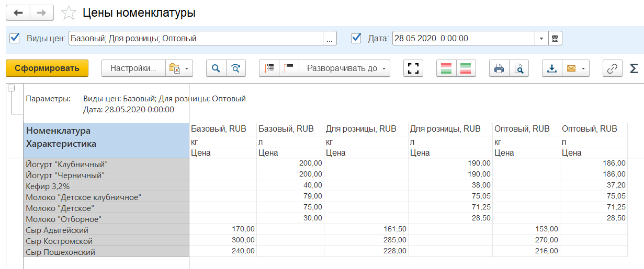
Task: Open calendar picker for date field
Action: (555, 38)
